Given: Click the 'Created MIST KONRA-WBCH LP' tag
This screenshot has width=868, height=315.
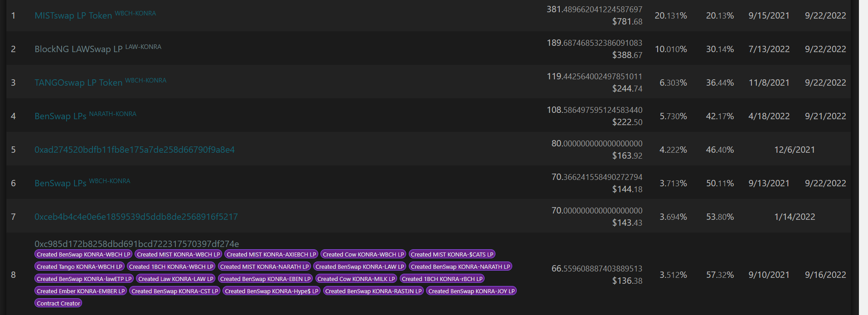Looking at the screenshot, I should (x=178, y=254).
